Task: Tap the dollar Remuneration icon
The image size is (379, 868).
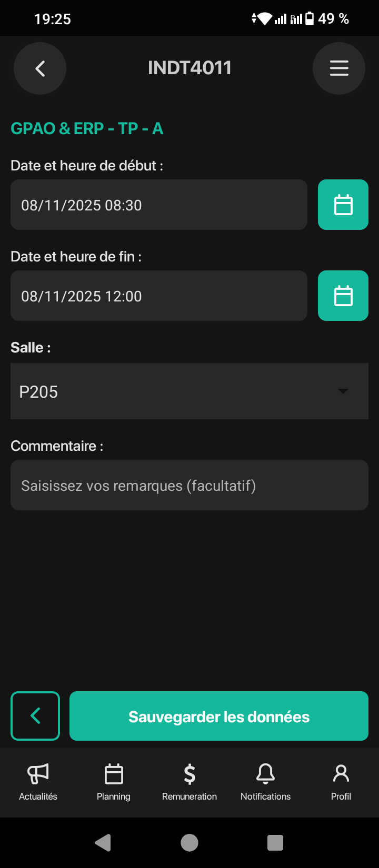Action: coord(189,774)
